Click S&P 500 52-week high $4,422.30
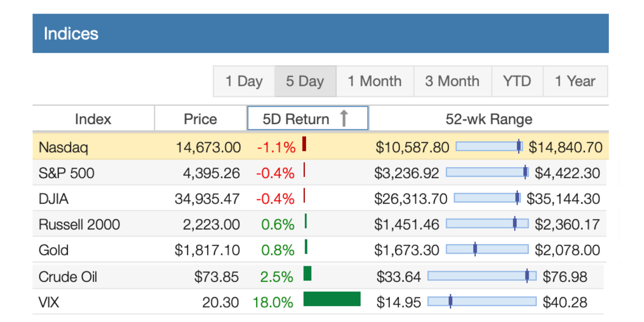This screenshot has height=322, width=644. point(567,173)
